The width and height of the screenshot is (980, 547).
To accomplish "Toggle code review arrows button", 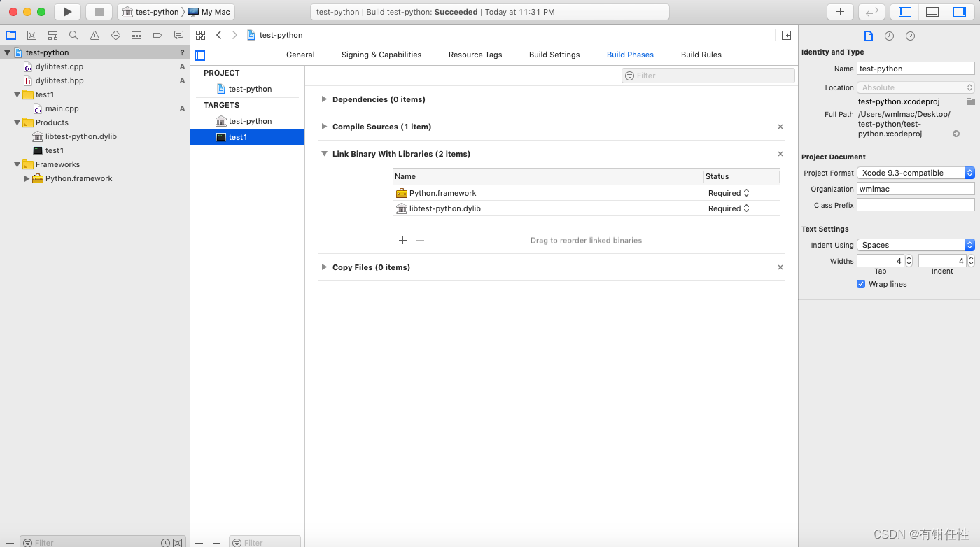I will 871,12.
